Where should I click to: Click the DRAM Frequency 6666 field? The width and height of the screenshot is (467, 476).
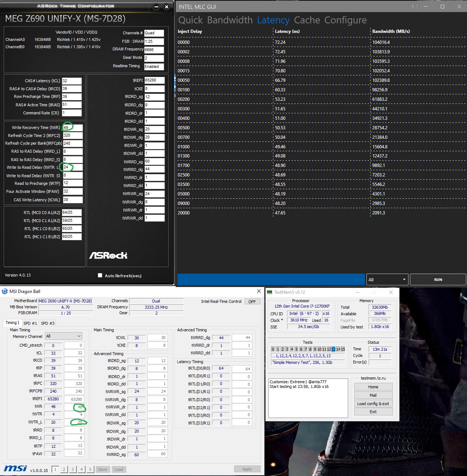tap(154, 50)
